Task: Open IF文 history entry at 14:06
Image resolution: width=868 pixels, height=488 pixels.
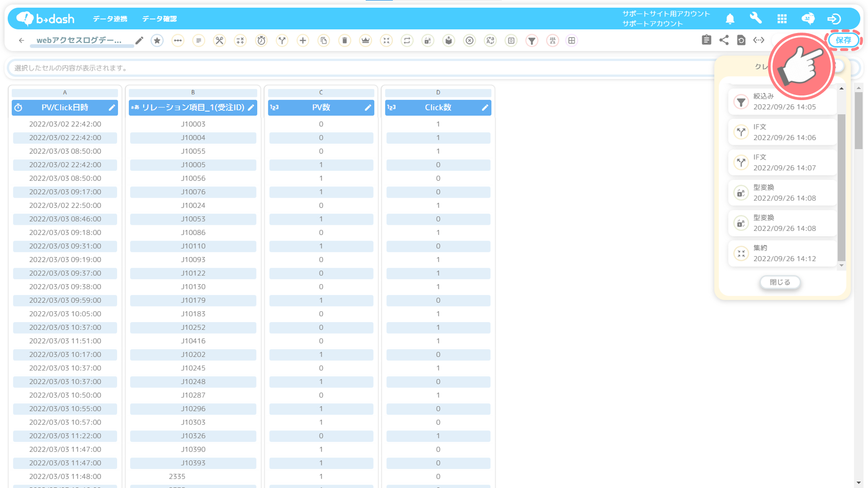Action: (782, 132)
